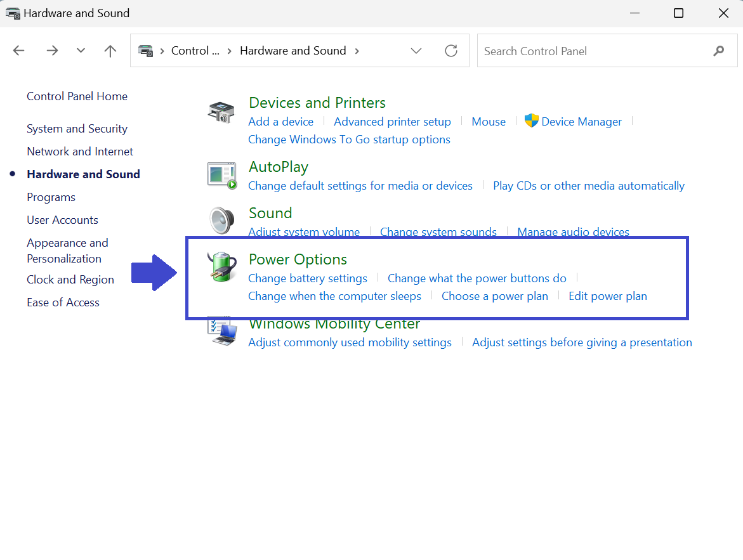
Task: Open System and Security category
Action: (x=77, y=129)
